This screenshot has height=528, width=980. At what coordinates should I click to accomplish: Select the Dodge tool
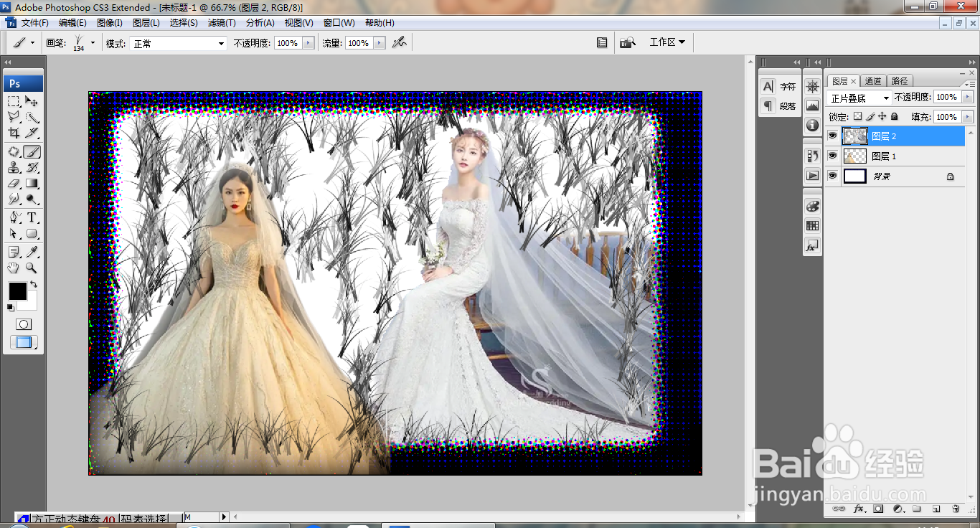(x=32, y=199)
